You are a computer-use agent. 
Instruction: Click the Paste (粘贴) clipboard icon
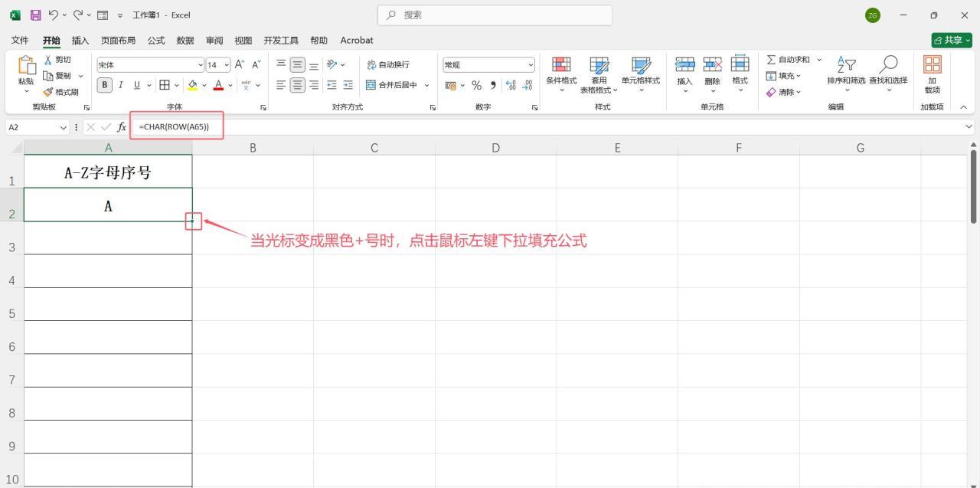tap(26, 67)
